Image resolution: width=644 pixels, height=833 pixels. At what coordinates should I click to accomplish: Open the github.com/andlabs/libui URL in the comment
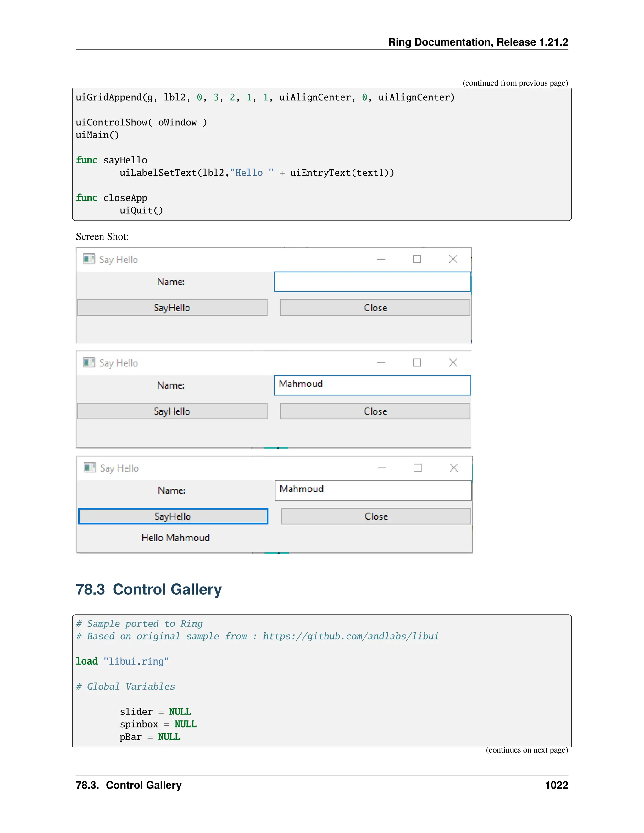[x=350, y=636]
